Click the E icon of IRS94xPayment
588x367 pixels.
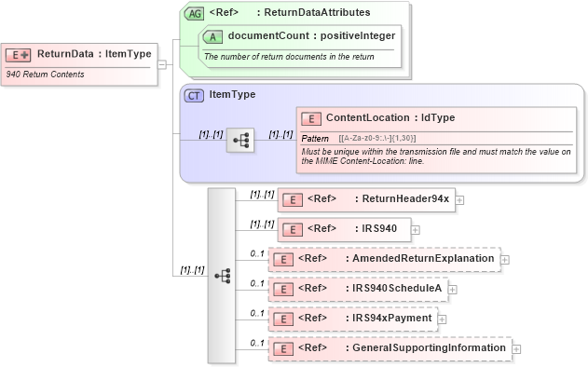[283, 319]
